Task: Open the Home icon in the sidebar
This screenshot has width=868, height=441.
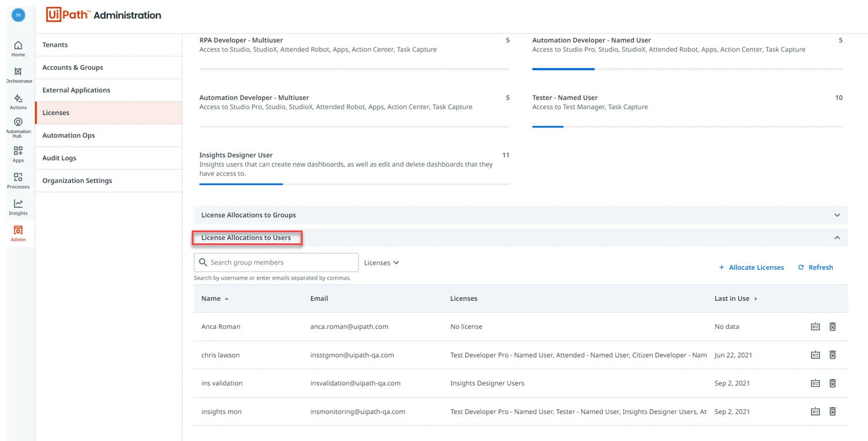Action: (18, 49)
